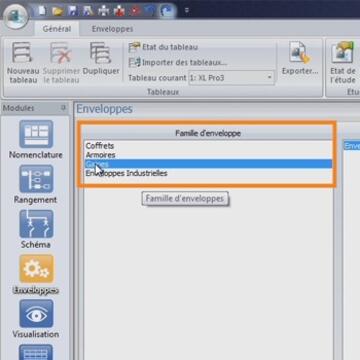Click the new document icon in quick access toolbar

pyautogui.click(x=41, y=11)
